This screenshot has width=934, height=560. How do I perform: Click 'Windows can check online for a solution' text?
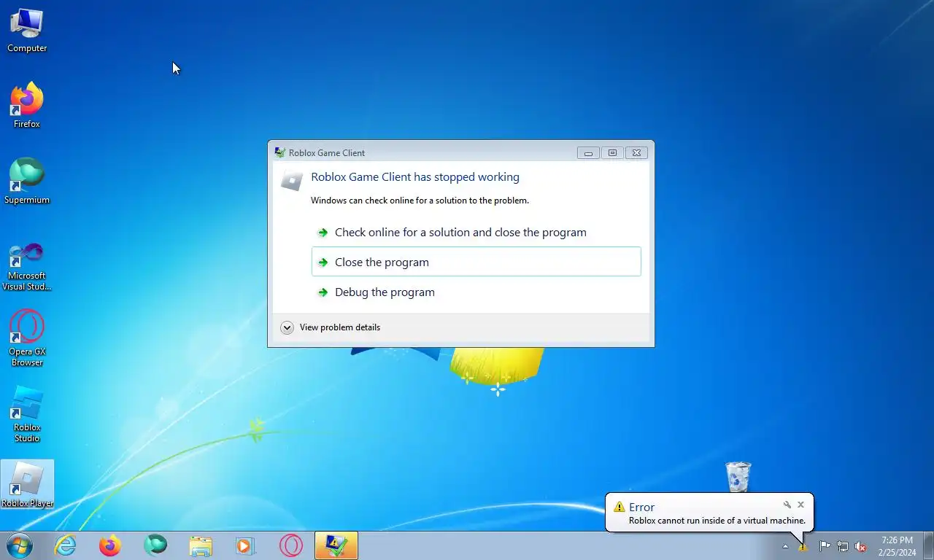pyautogui.click(x=420, y=201)
